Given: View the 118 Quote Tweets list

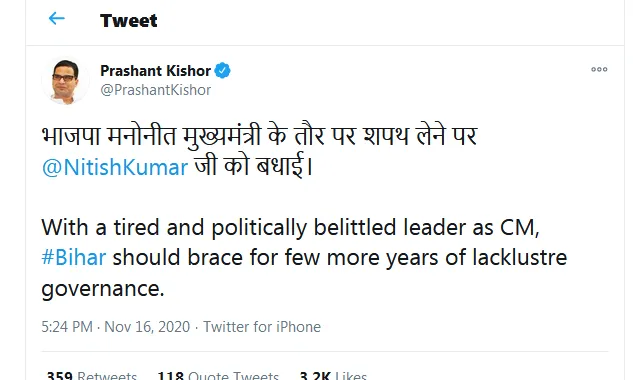Looking at the screenshot, I should coord(218,375).
